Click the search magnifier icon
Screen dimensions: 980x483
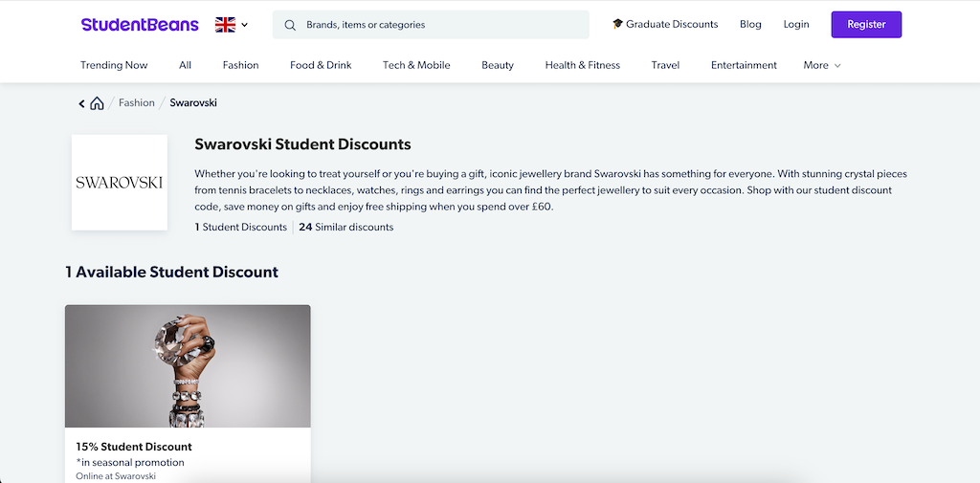(290, 25)
